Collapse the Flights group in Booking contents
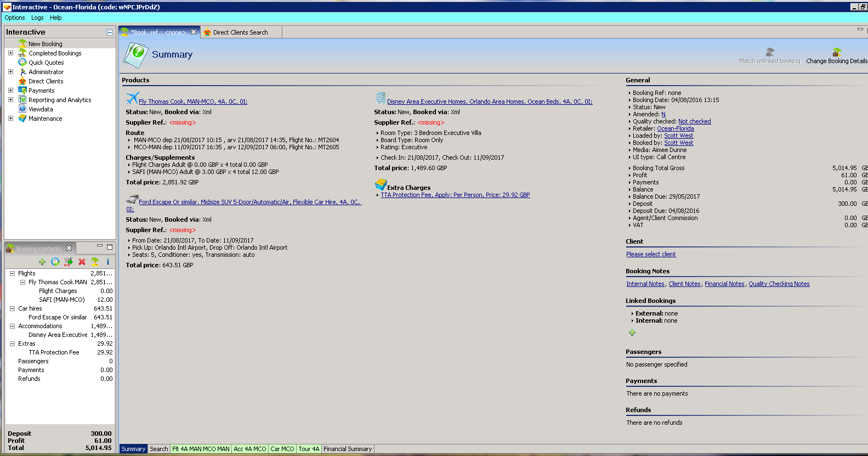Image resolution: width=868 pixels, height=456 pixels. click(12, 273)
